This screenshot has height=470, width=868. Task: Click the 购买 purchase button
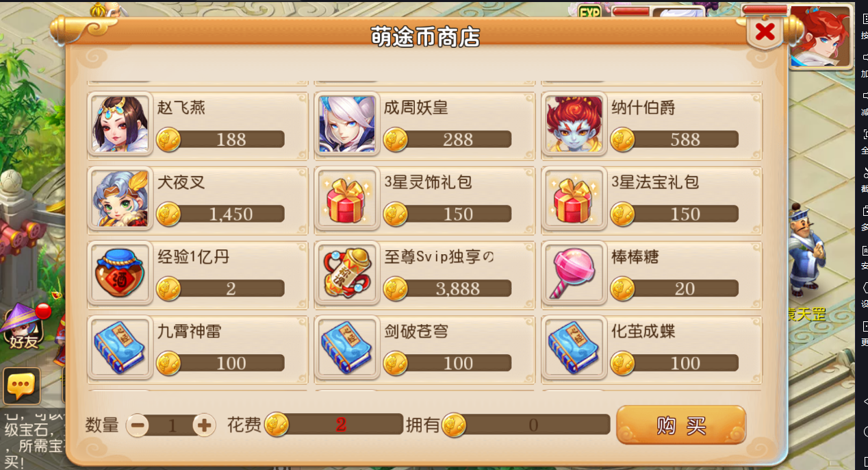pos(681,425)
